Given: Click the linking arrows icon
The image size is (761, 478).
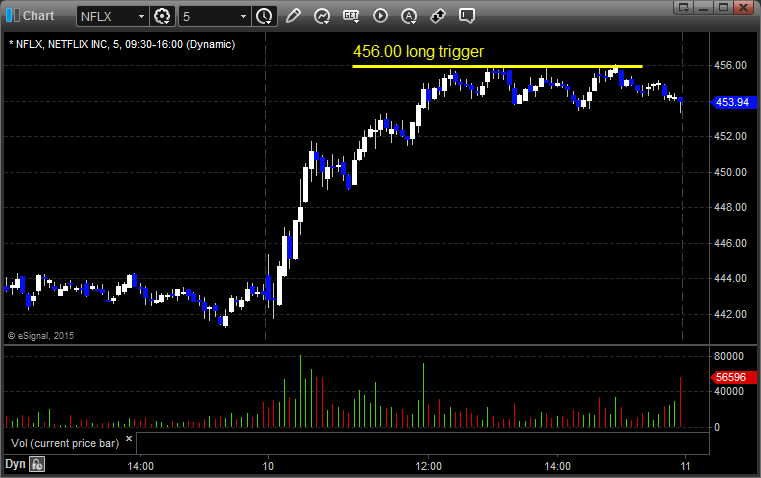Looking at the screenshot, I should tap(438, 16).
